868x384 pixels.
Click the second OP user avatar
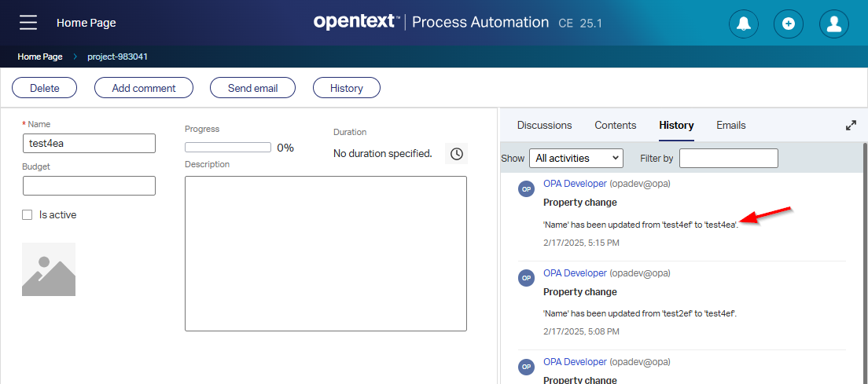(526, 277)
